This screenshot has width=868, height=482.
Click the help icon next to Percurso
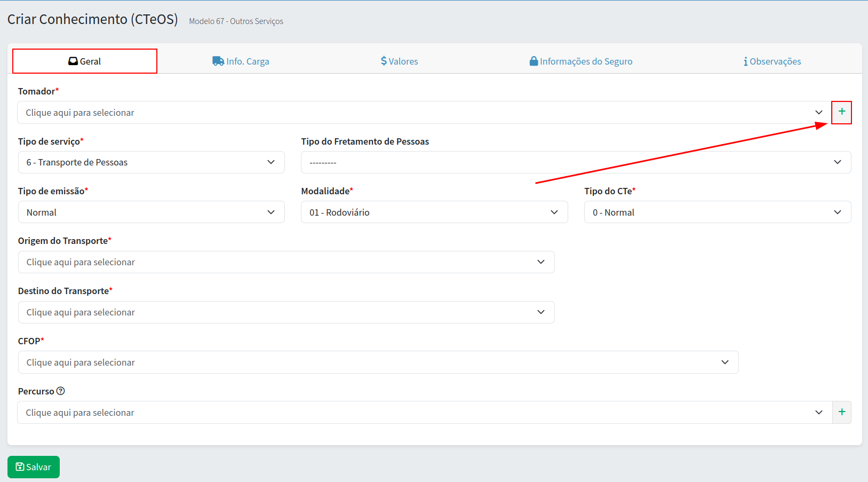coord(61,391)
